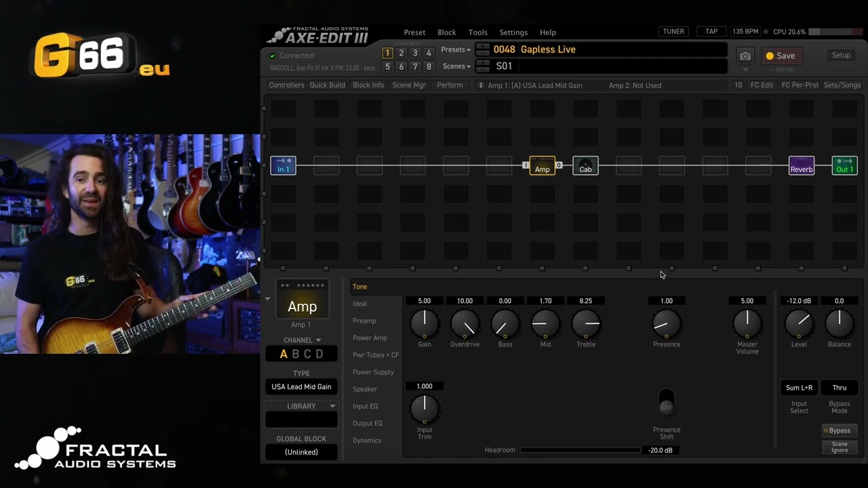Click the Master Volume knob

click(x=747, y=323)
